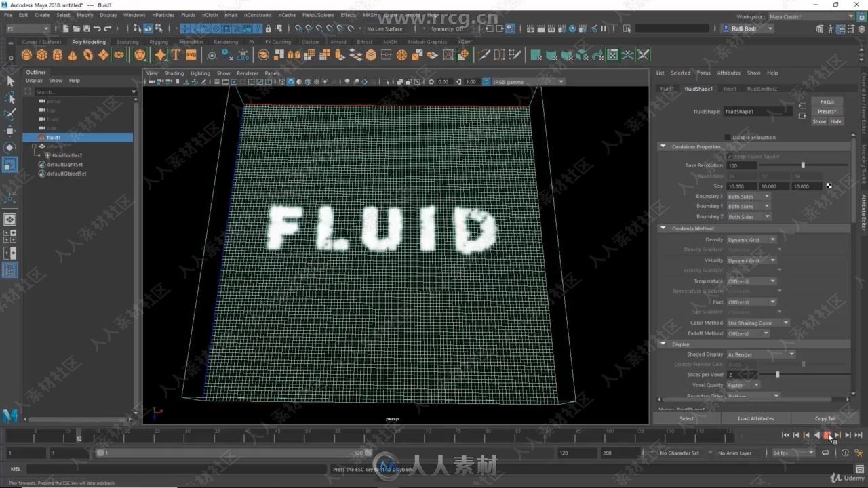Click the load attributes input connection icon

[802, 106]
